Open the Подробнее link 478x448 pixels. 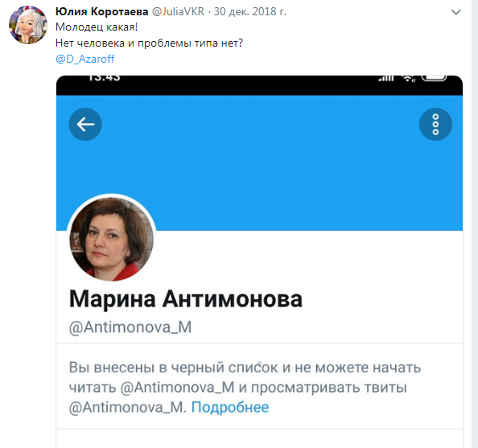click(230, 408)
